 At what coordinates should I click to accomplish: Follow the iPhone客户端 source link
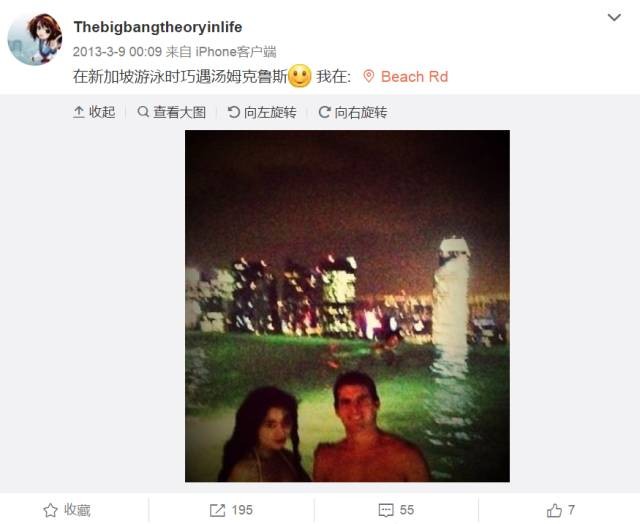236,52
